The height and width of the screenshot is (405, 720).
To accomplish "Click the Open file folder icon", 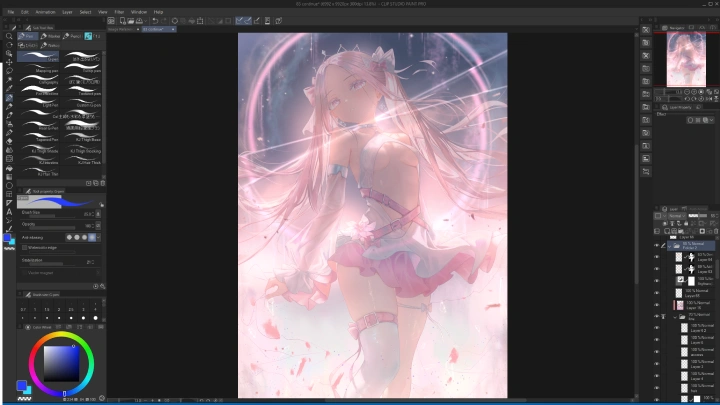I will (x=131, y=21).
